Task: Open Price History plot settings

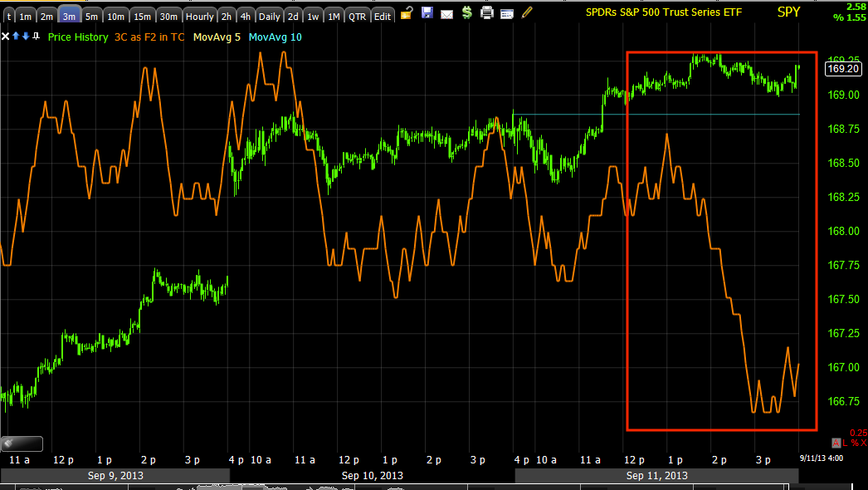Action: click(x=78, y=37)
